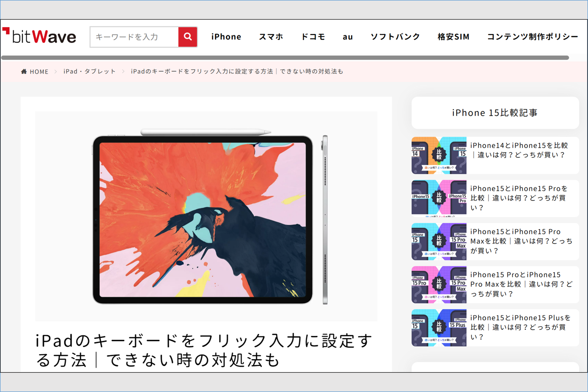Click thumbnail for 15 Pro vs 15 Pro Max
The height and width of the screenshot is (392, 588).
[x=439, y=285]
